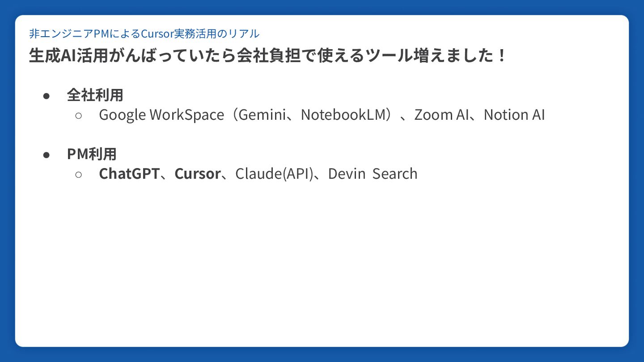Click the PM利用 bullet heading
The height and width of the screenshot is (362, 644).
point(92,154)
